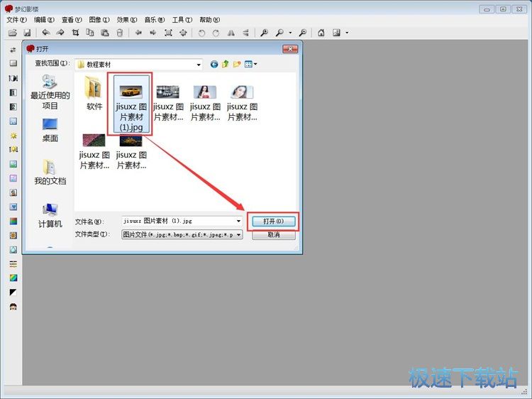Create a new folder in the dialog

[237, 64]
